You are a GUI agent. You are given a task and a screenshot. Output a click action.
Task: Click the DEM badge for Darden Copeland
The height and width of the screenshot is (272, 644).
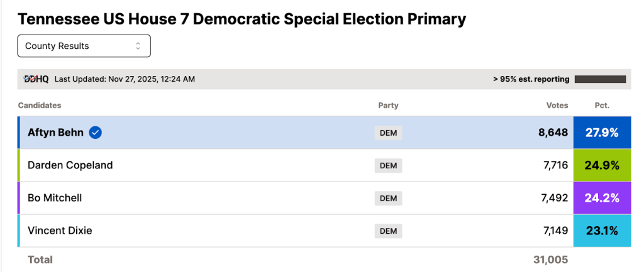click(388, 166)
